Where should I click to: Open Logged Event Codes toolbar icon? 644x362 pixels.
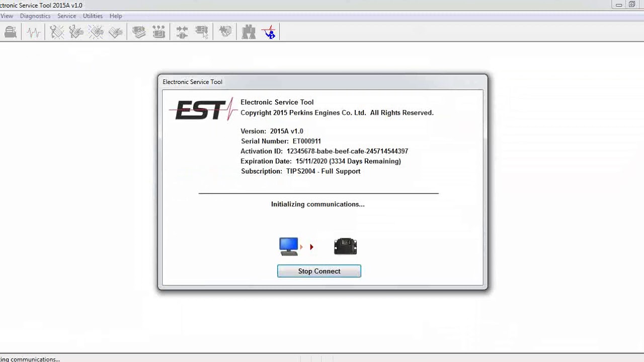pos(116,33)
